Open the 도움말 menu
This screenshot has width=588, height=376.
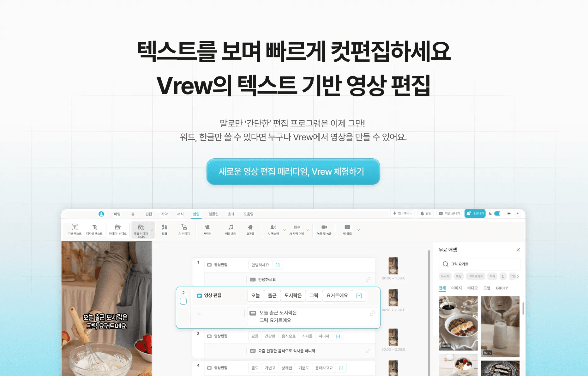point(249,214)
